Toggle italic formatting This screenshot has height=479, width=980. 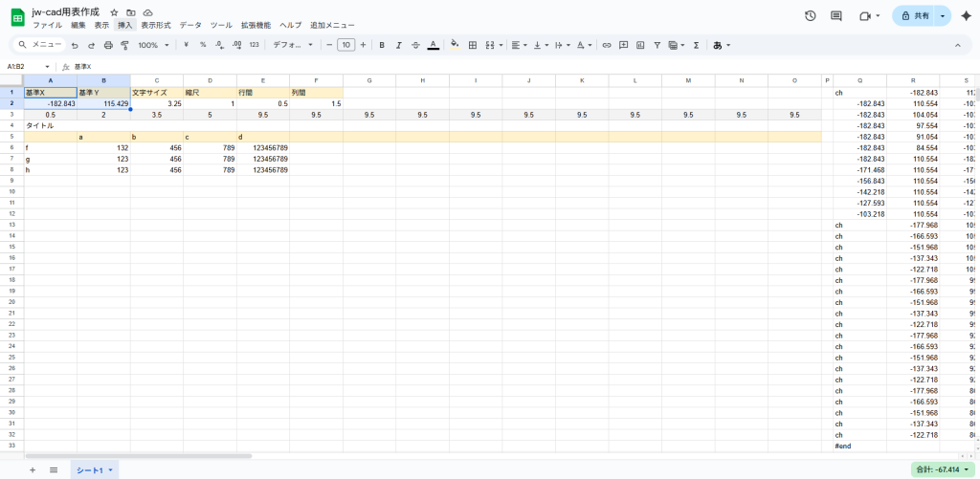399,45
